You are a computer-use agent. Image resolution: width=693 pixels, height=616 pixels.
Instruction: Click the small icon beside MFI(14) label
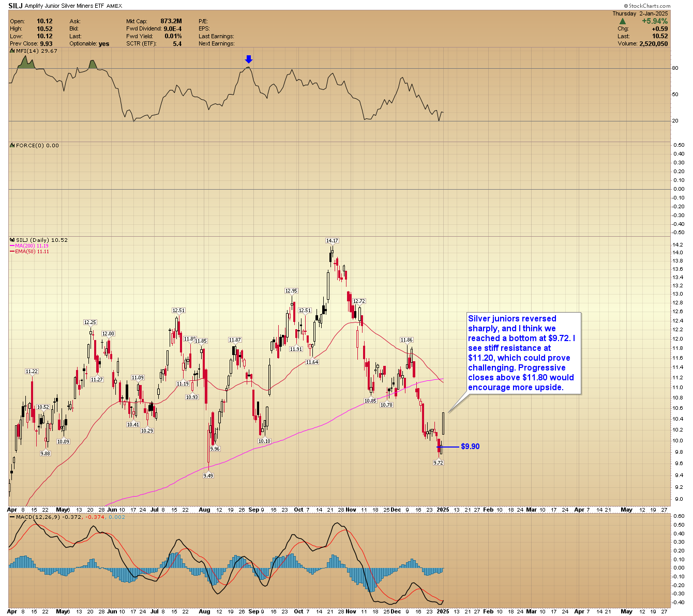12,51
